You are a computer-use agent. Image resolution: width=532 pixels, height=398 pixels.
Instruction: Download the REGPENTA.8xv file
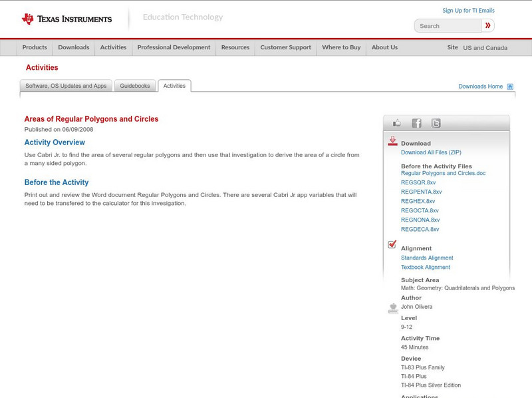click(x=422, y=192)
